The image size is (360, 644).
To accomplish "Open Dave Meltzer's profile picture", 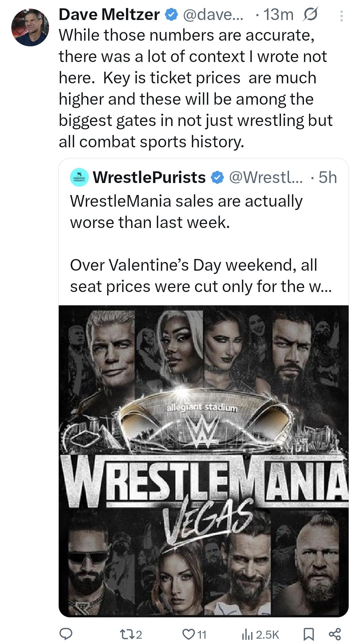I will click(x=30, y=27).
